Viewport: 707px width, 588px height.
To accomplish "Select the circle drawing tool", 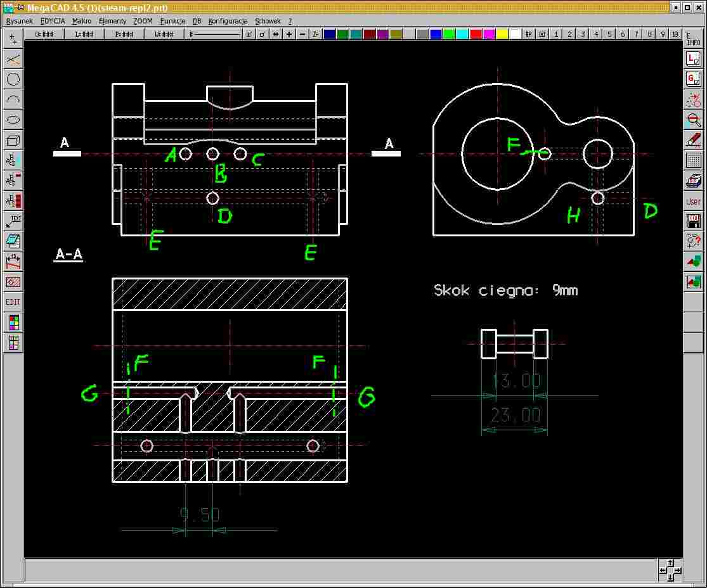I will tap(13, 79).
